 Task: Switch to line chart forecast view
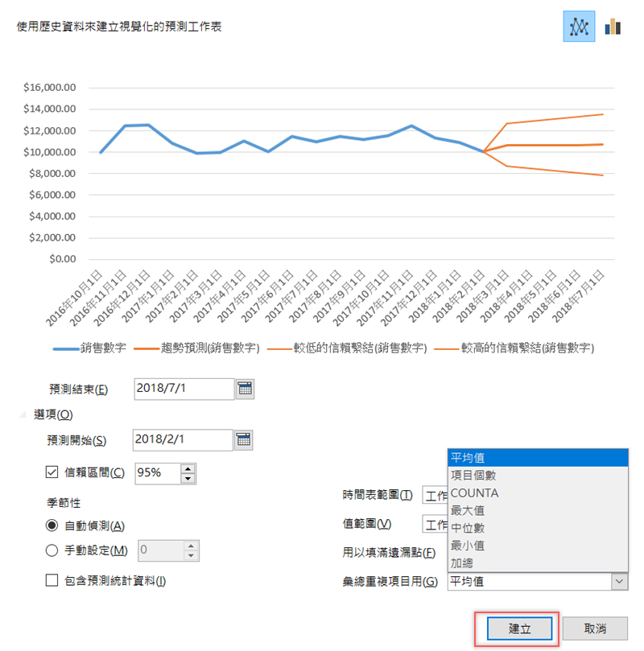(579, 27)
